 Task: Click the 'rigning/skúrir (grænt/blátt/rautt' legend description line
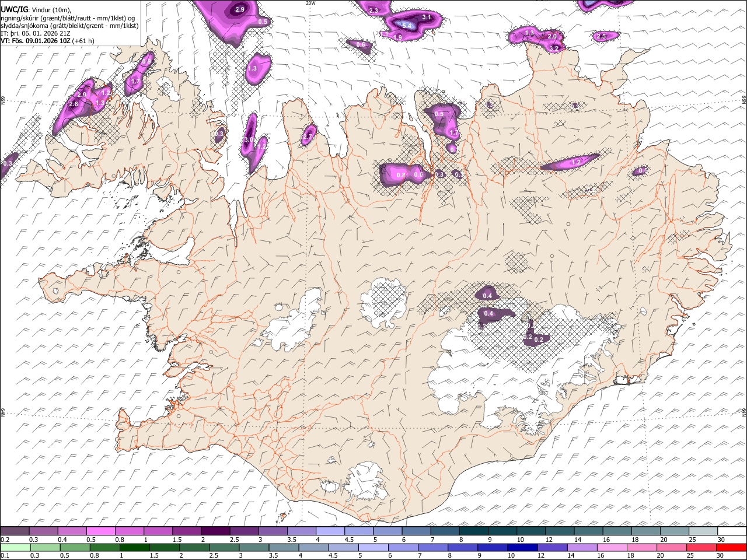[x=68, y=18]
